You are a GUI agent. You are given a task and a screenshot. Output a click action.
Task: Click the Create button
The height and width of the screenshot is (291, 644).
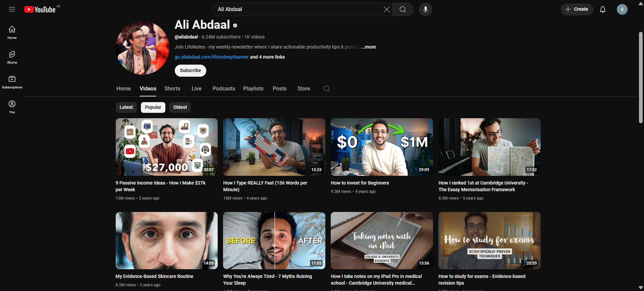coord(577,9)
